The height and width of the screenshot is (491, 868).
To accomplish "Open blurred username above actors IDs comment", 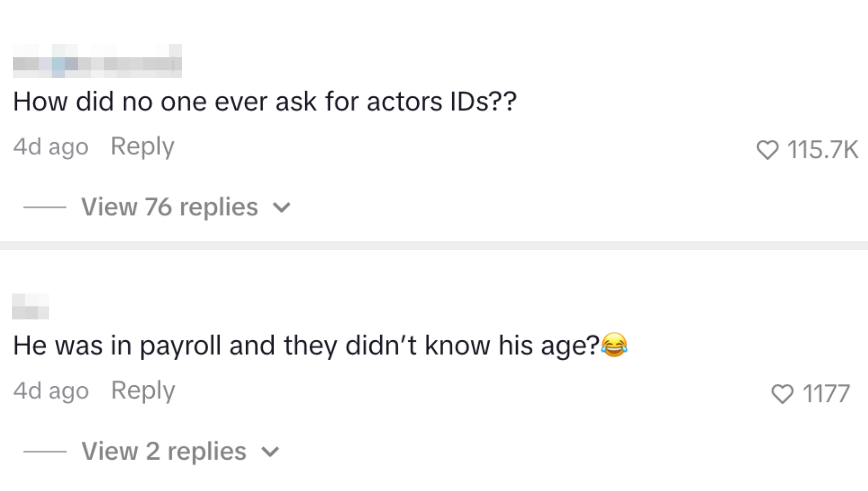I will [97, 61].
